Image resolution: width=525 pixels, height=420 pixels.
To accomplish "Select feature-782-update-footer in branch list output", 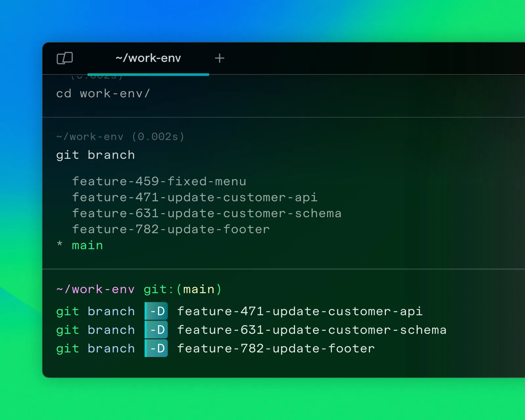I will click(171, 229).
